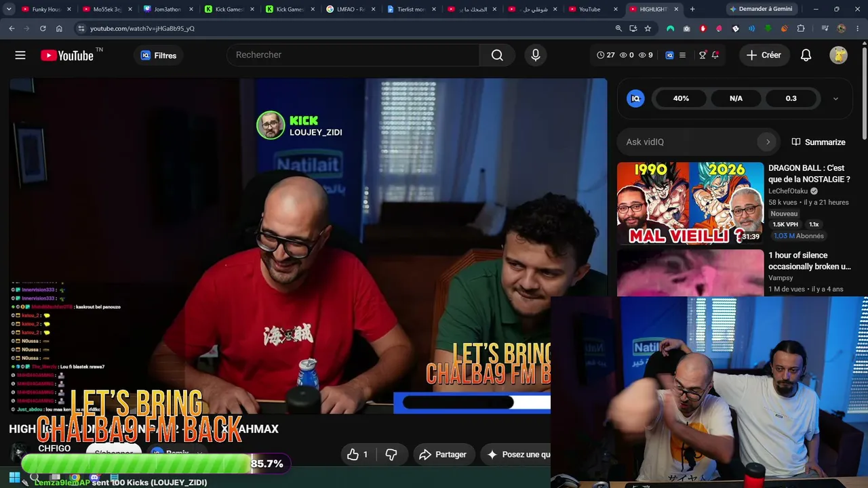This screenshot has height=488, width=868.
Task: Click the Partager share button
Action: (443, 455)
